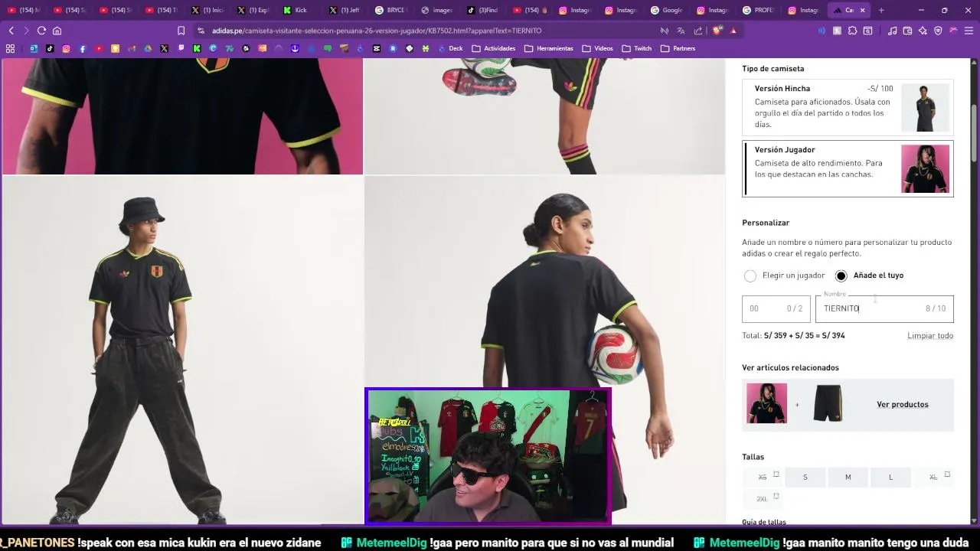Open the YouTube bookmark icon
Screen dimensions: 980x551
[x=99, y=48]
